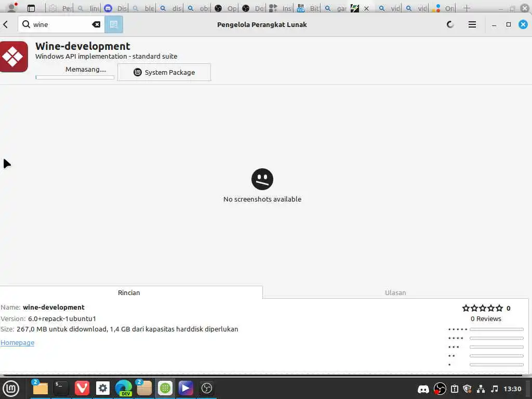Switch to the Ulasan tab
The width and height of the screenshot is (532, 399).
pyautogui.click(x=395, y=292)
